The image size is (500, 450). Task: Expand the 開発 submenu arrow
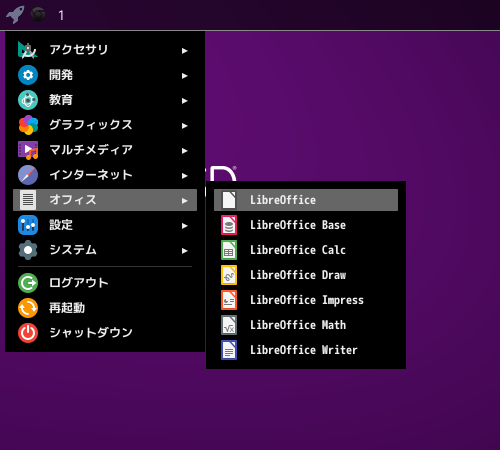[x=184, y=76]
